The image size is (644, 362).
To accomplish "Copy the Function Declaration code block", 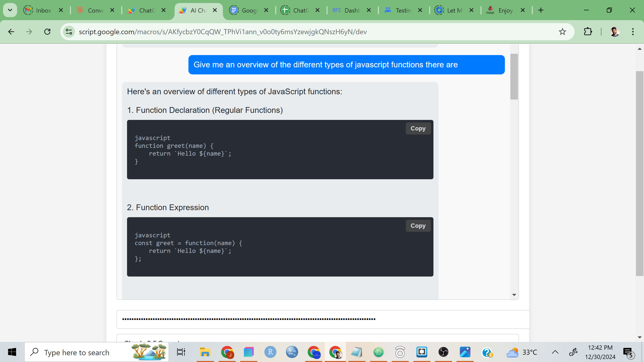I will [x=418, y=128].
